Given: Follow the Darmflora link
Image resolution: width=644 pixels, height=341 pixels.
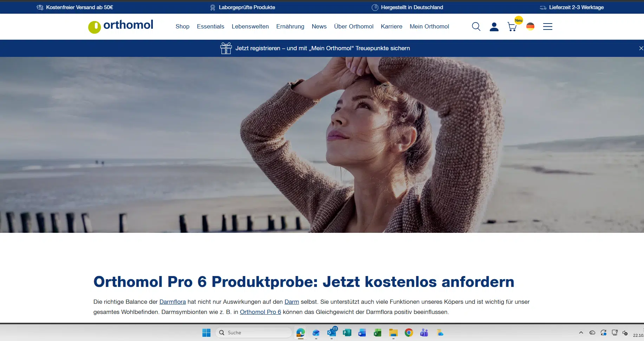Looking at the screenshot, I should [x=173, y=302].
